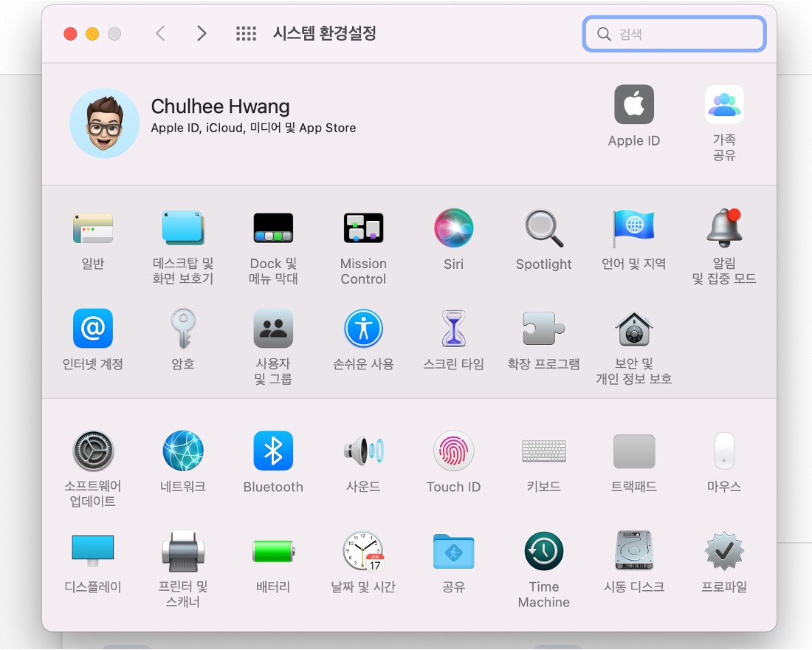This screenshot has height=650, width=812.
Task: Open 언어 및 지역 preferences
Action: coord(633,228)
